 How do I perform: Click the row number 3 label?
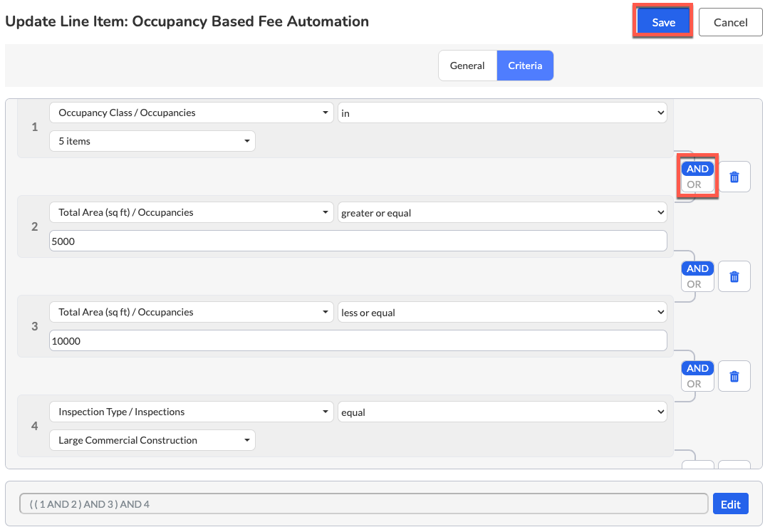[x=34, y=326]
